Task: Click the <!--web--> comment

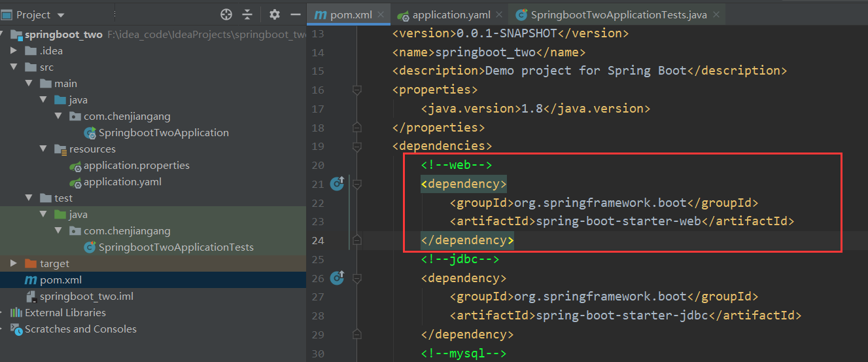Action: tap(457, 165)
